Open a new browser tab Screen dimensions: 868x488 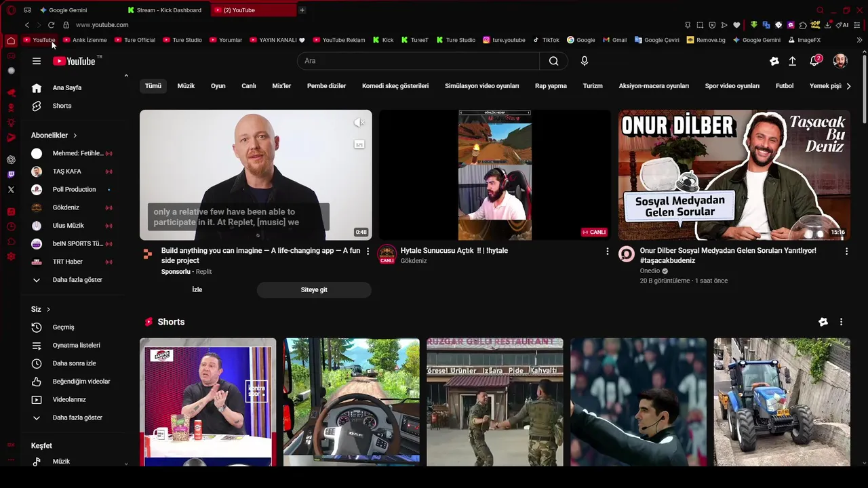[x=302, y=10]
